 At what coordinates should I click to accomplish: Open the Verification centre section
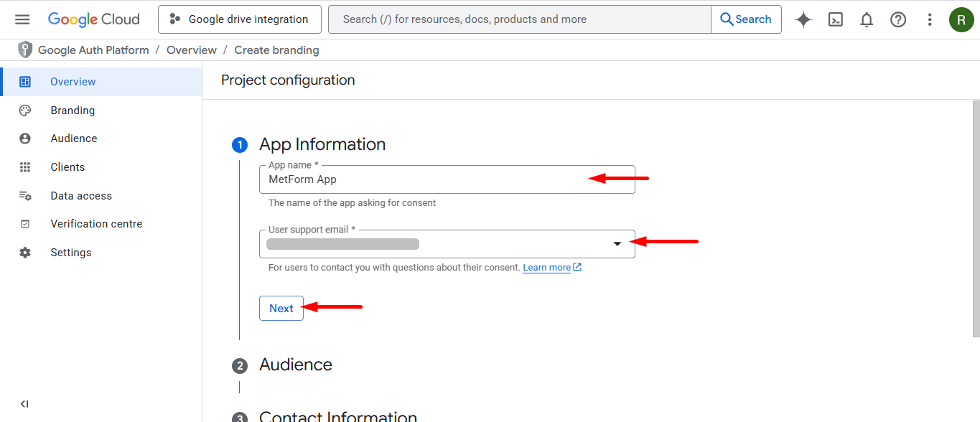[x=96, y=223]
